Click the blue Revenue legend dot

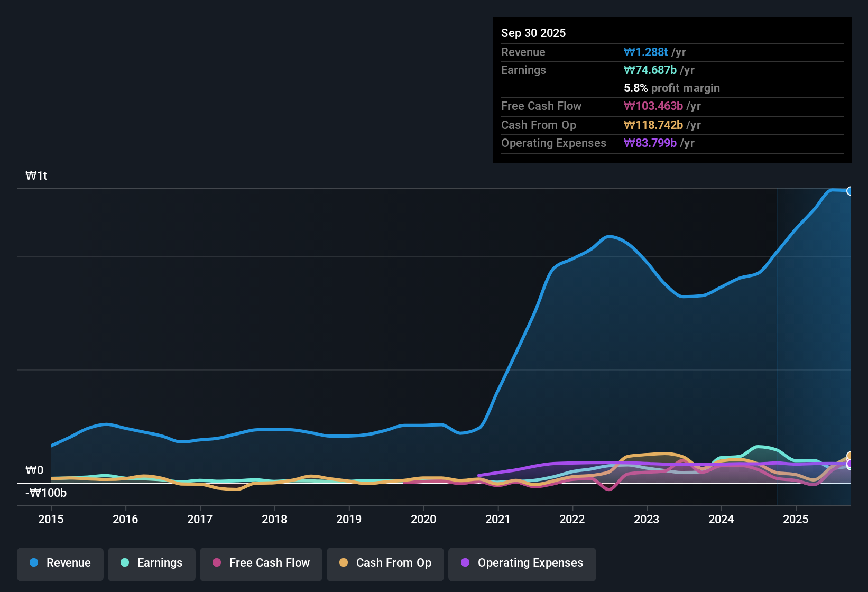[34, 563]
